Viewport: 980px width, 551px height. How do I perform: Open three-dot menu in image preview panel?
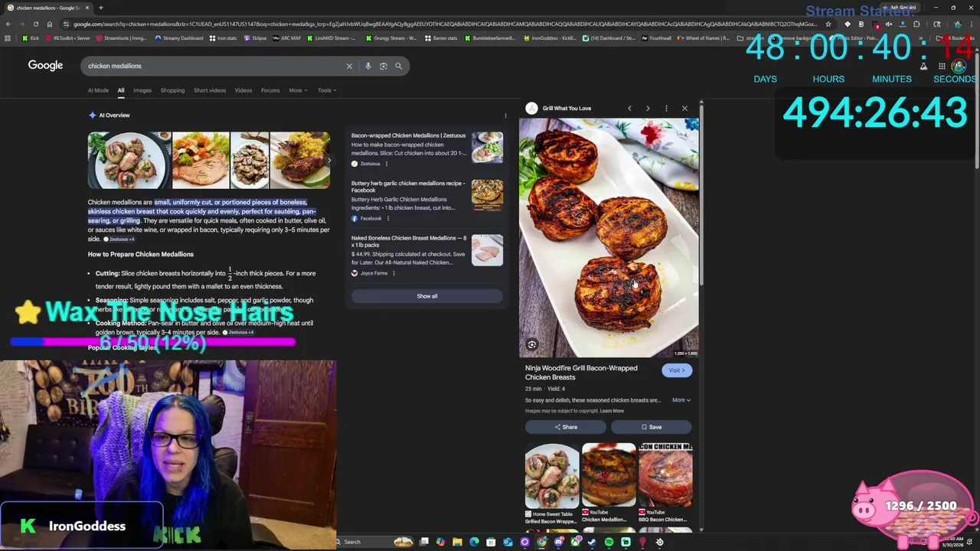666,108
